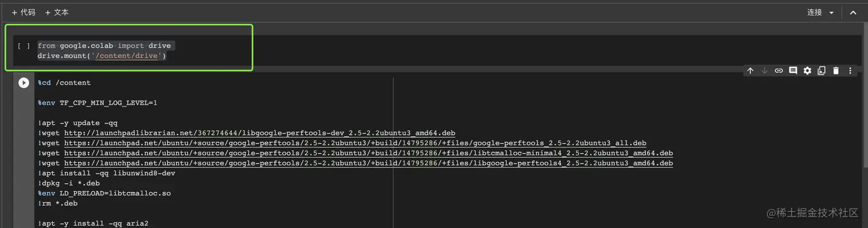The width and height of the screenshot is (868, 228).
Task: Click the '!apt -y install -qq aria2' line
Action: point(93,223)
